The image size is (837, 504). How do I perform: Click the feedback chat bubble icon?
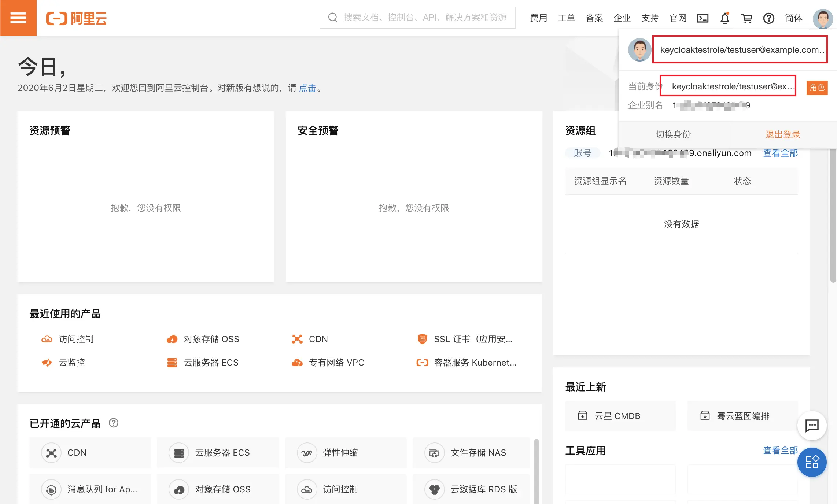click(812, 426)
